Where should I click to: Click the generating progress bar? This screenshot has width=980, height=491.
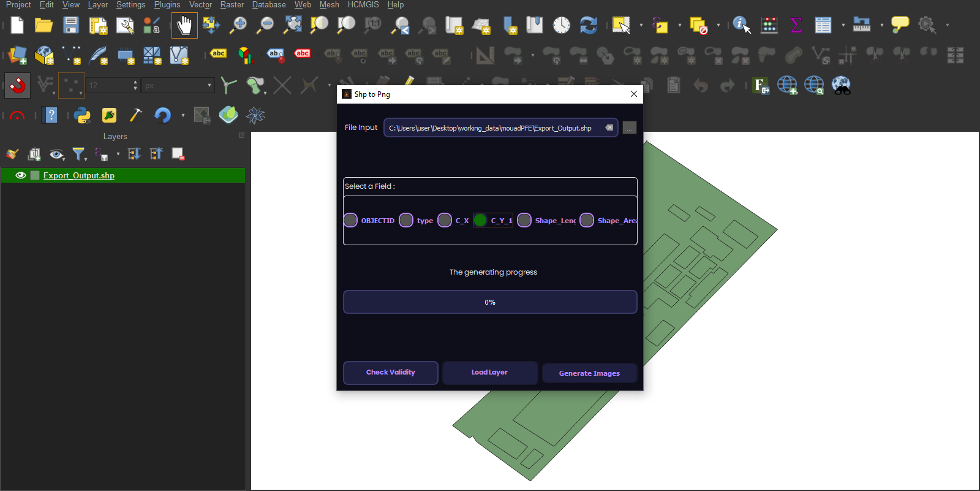click(x=490, y=302)
